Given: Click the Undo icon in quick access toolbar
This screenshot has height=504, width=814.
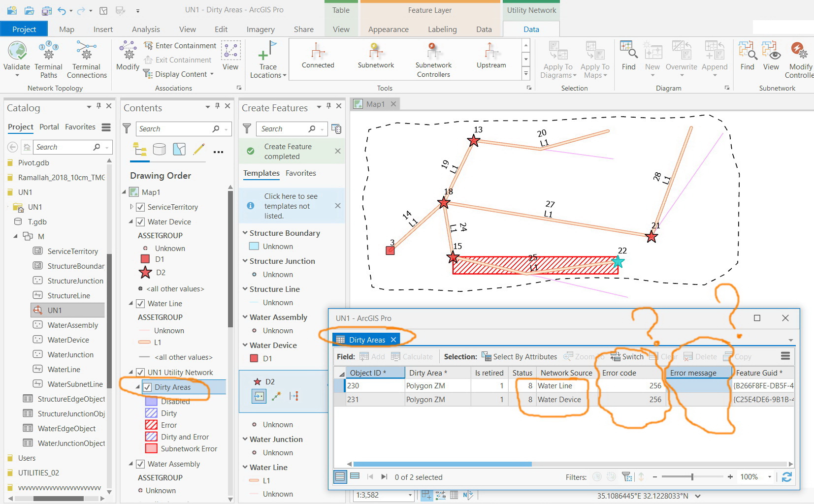Looking at the screenshot, I should pyautogui.click(x=62, y=10).
